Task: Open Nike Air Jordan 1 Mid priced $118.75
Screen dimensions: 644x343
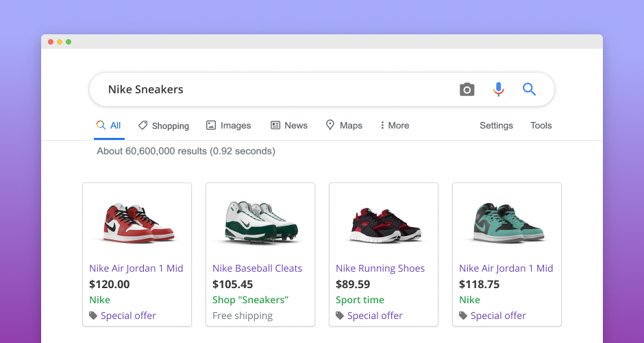Action: (x=506, y=268)
